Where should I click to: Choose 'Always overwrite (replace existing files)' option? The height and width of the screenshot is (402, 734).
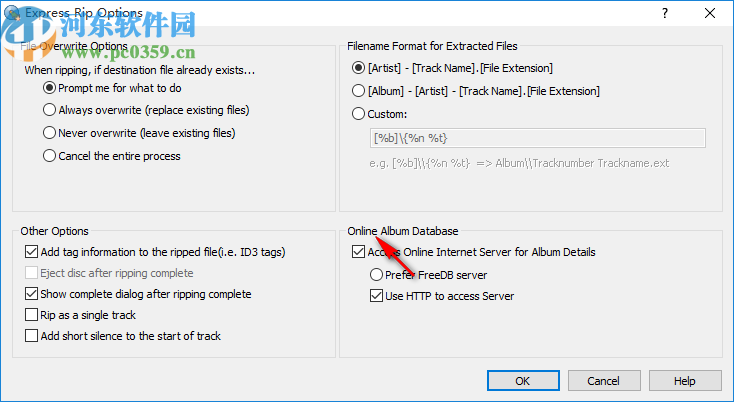click(x=50, y=110)
